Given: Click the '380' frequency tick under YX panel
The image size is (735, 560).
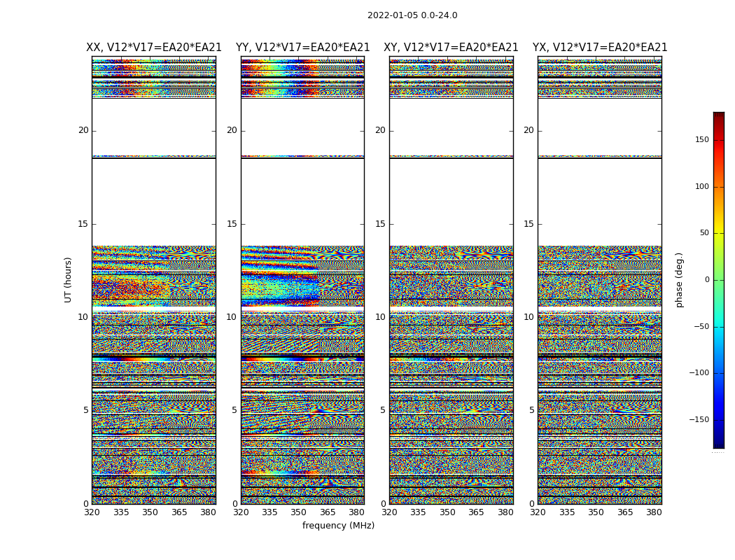Looking at the screenshot, I should 654,512.
